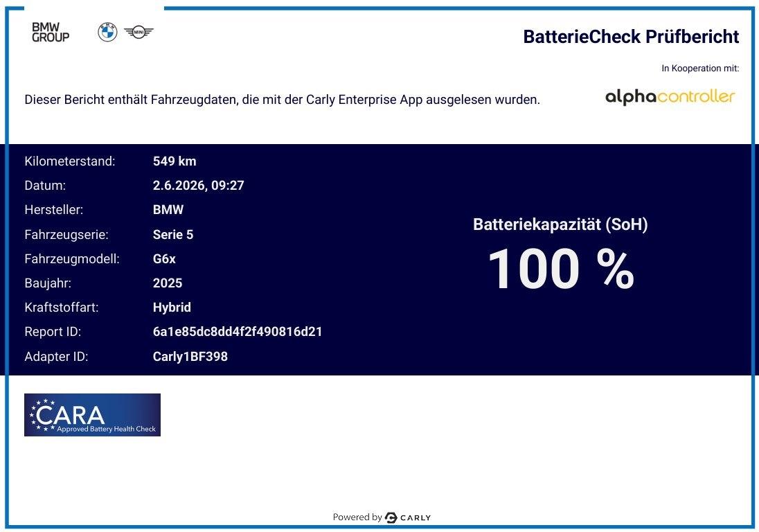
Task: Click the Kilometerstand label
Action: 70,161
